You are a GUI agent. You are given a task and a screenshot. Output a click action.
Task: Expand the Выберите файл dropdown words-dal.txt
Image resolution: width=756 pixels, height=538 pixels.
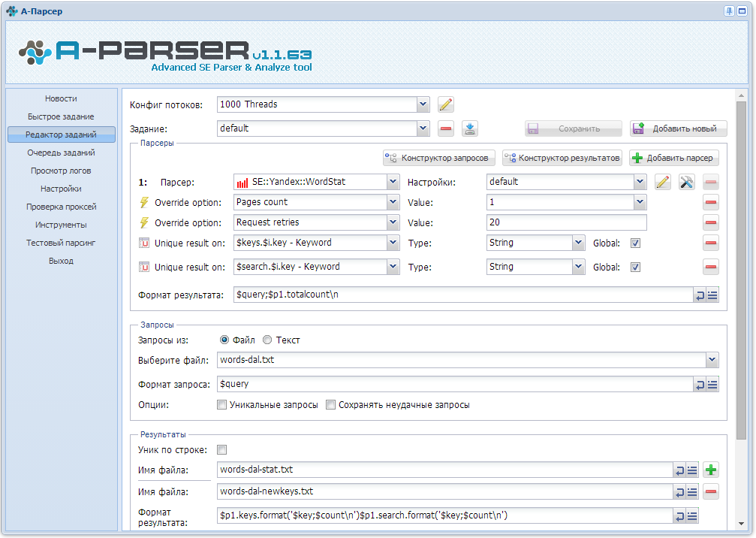pyautogui.click(x=712, y=360)
